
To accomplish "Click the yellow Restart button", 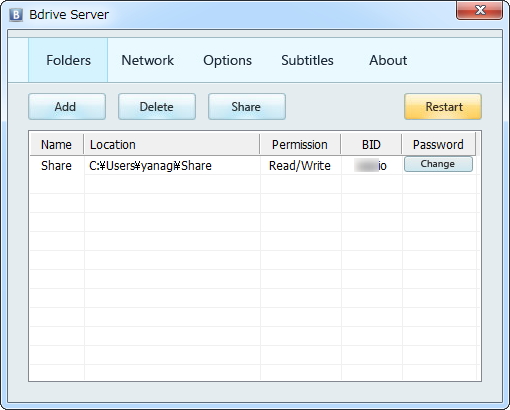I will coord(443,107).
